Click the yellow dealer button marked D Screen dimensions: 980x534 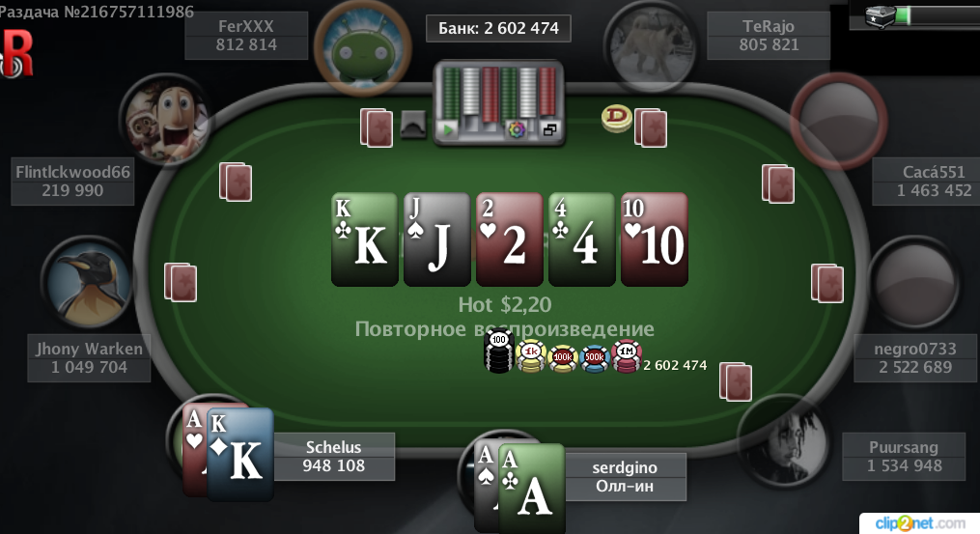pos(616,118)
